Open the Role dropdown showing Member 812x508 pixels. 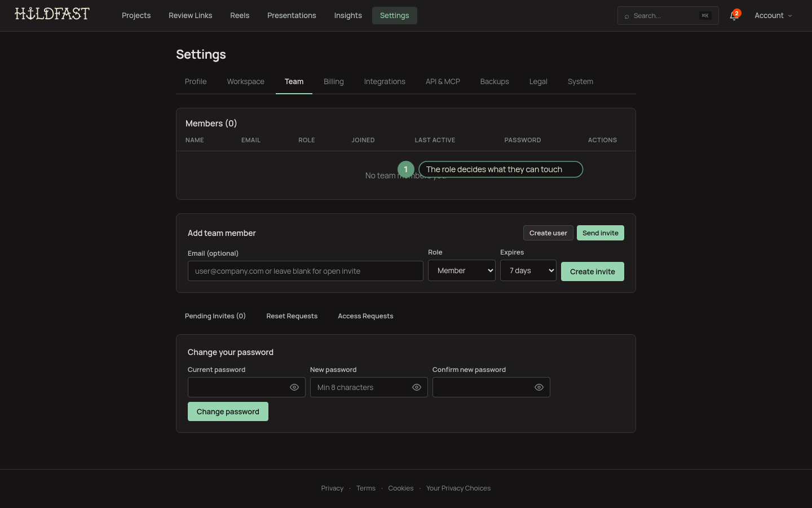[462, 270]
